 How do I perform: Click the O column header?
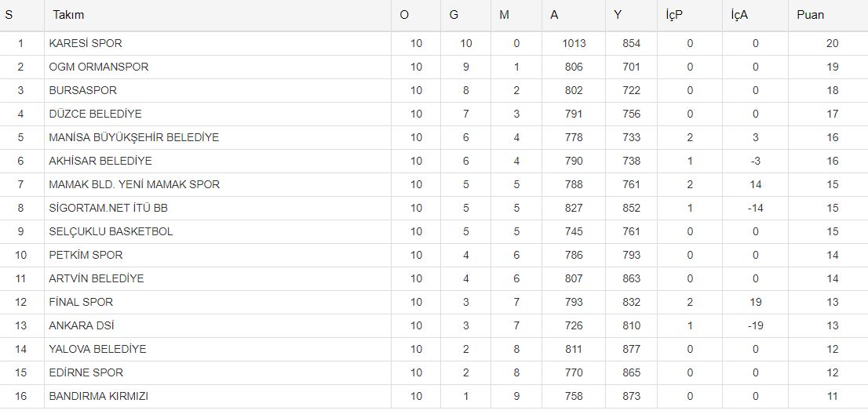pyautogui.click(x=404, y=15)
